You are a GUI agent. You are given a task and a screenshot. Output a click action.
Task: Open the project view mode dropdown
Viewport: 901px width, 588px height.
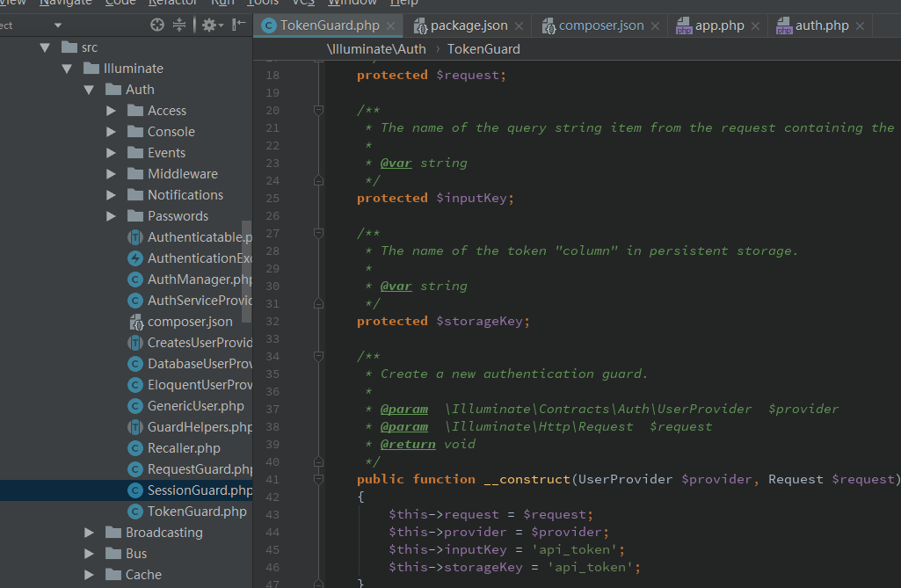point(57,25)
